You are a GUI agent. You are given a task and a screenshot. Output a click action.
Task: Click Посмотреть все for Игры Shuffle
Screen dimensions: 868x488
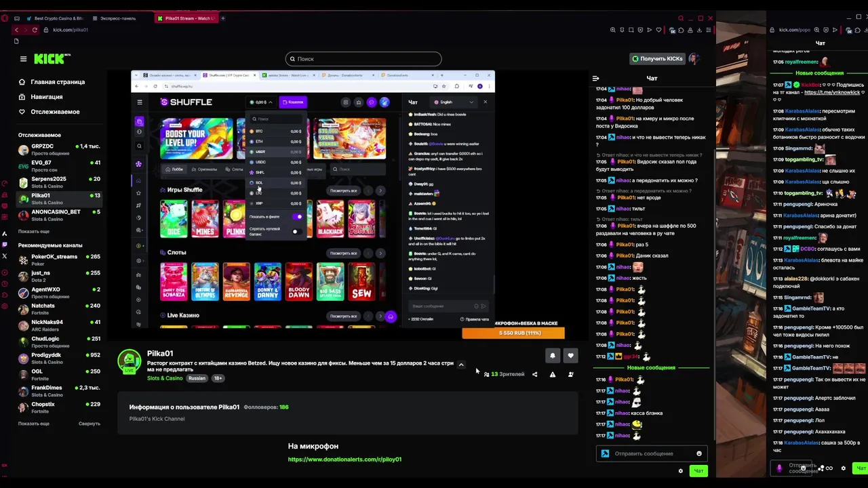343,190
